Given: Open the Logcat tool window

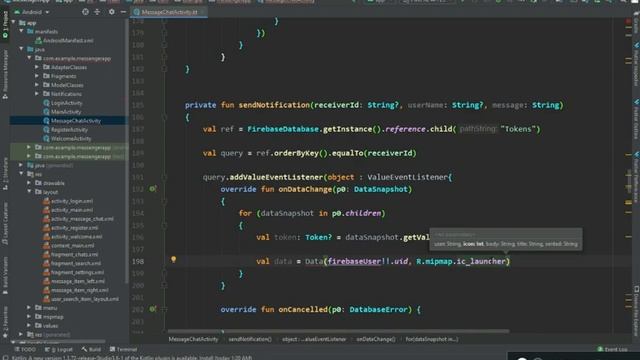Looking at the screenshot, I should click(59, 349).
